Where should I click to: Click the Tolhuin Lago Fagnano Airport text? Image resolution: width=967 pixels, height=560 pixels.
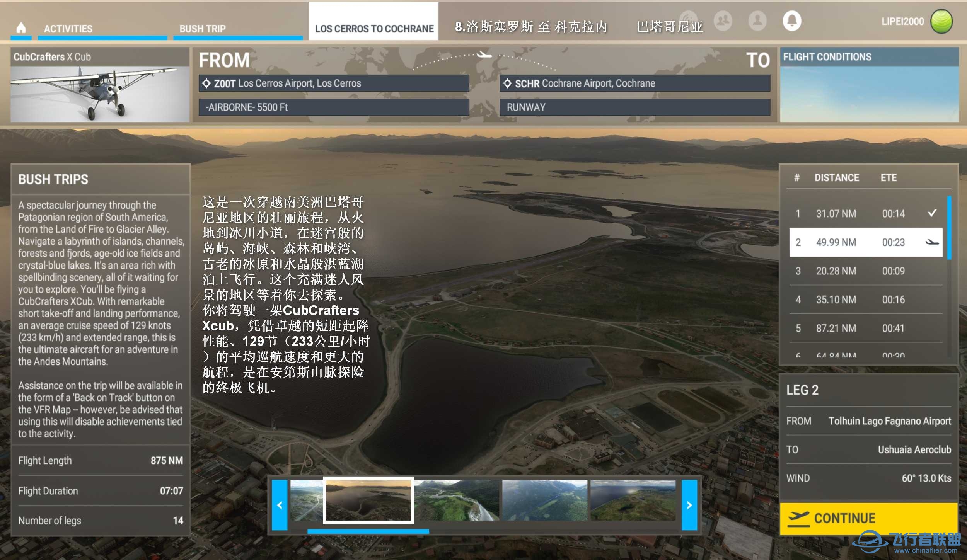pyautogui.click(x=890, y=421)
